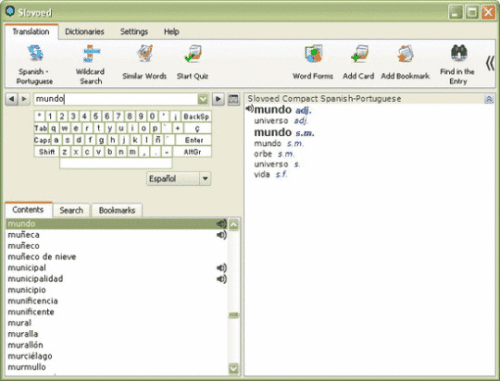Launch Wildcard Search tool
This screenshot has width=500, height=381.
[x=91, y=53]
